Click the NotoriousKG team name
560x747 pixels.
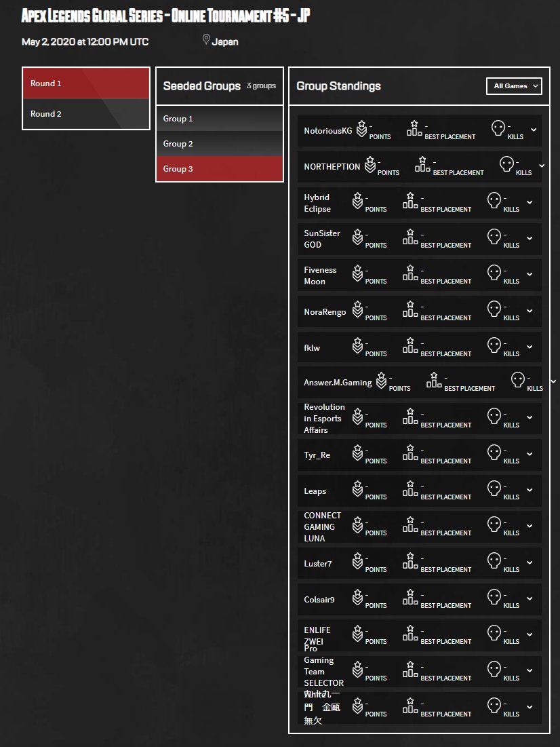point(328,130)
